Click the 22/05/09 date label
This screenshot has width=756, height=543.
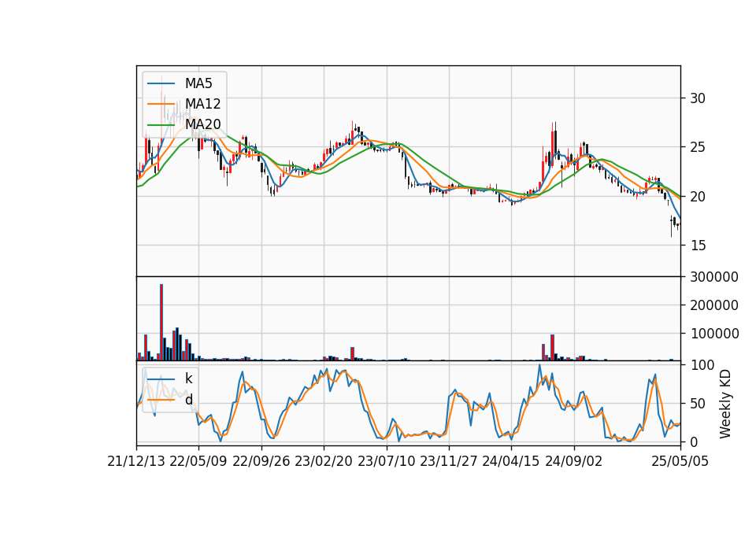pos(198,461)
